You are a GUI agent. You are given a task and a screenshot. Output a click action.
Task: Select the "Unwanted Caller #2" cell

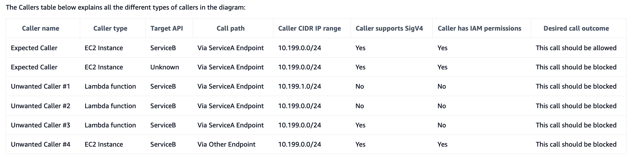[x=41, y=106]
